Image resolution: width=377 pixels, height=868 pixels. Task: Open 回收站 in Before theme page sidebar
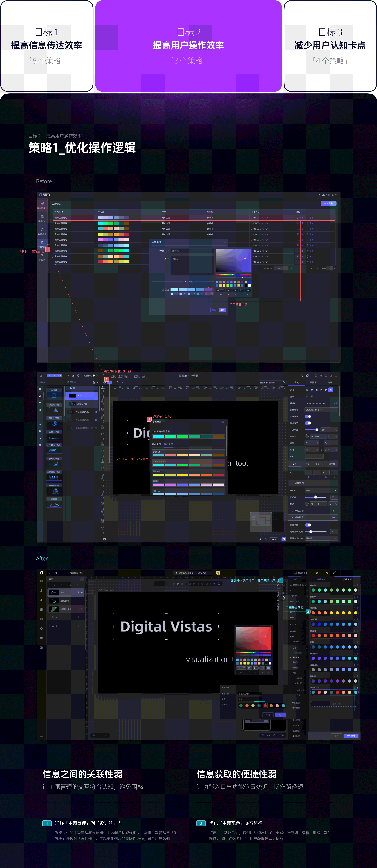pos(42,257)
